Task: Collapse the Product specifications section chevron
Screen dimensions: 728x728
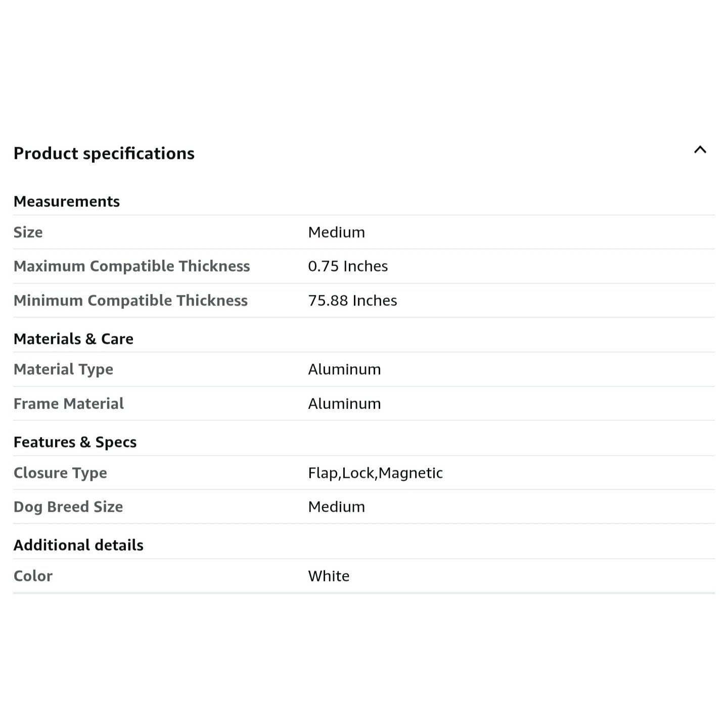Action: click(700, 150)
